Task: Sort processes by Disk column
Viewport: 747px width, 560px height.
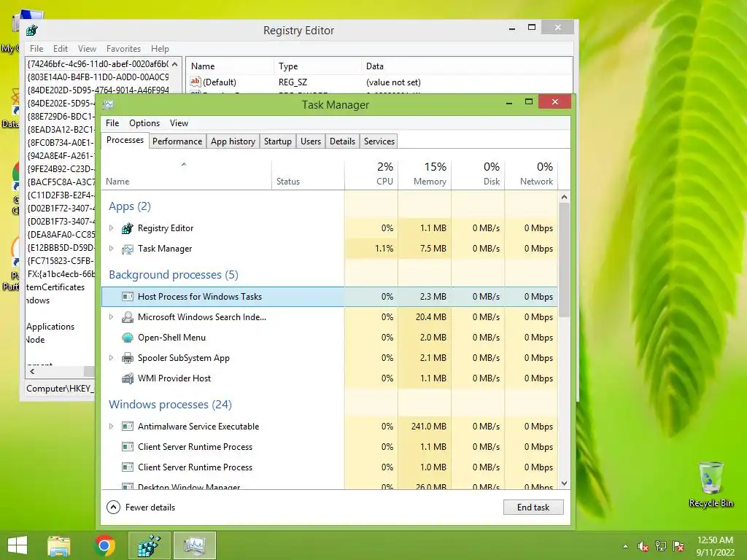Action: (x=478, y=174)
